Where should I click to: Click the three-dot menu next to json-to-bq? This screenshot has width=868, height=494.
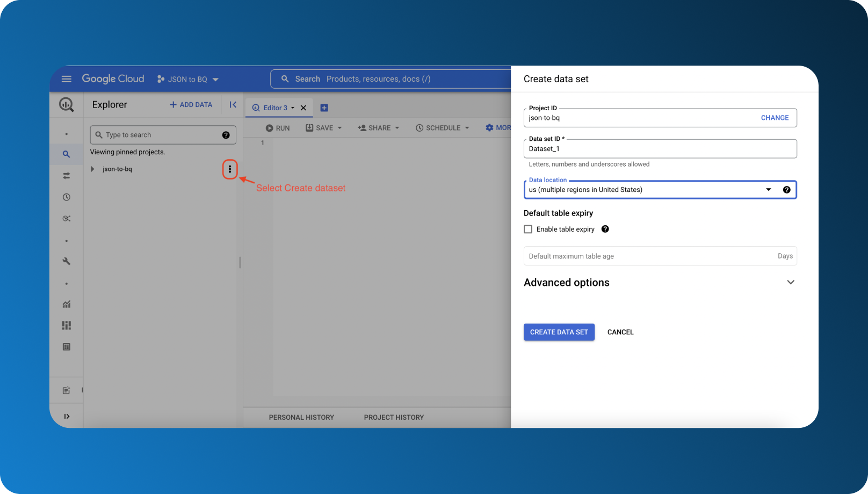230,169
